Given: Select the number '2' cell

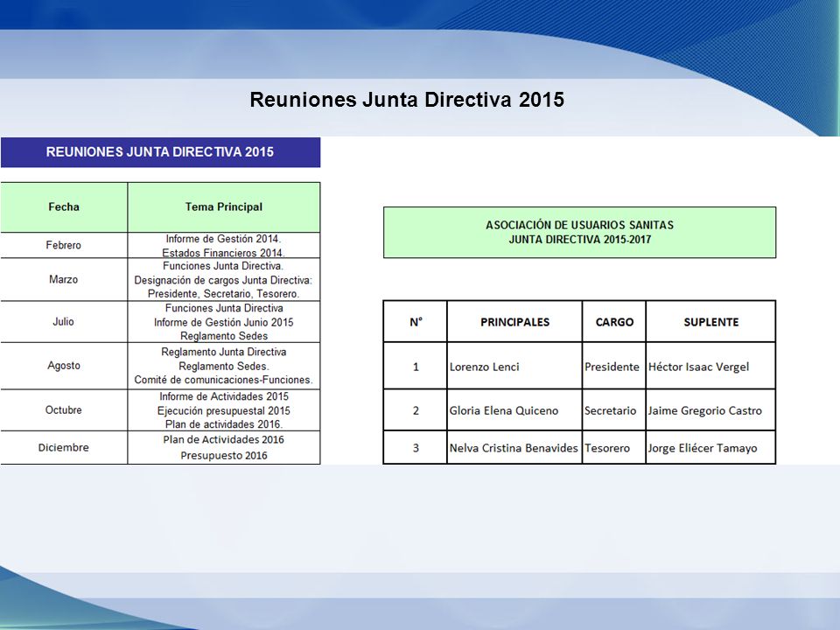Looking at the screenshot, I should point(415,411).
